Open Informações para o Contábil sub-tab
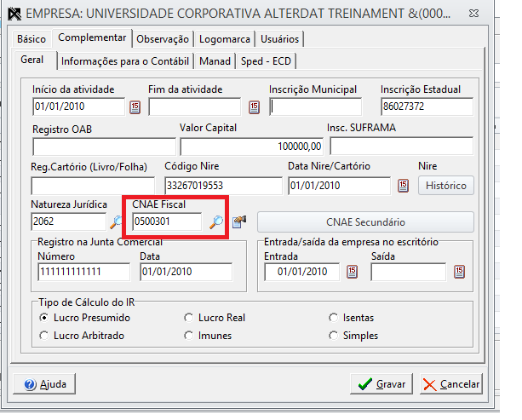Viewport: 522px width, 420px height. coord(125,61)
